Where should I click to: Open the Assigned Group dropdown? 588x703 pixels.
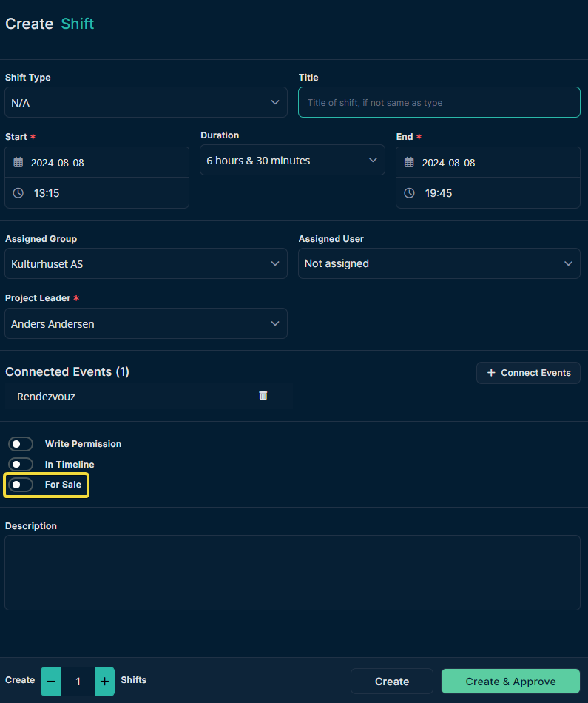146,263
